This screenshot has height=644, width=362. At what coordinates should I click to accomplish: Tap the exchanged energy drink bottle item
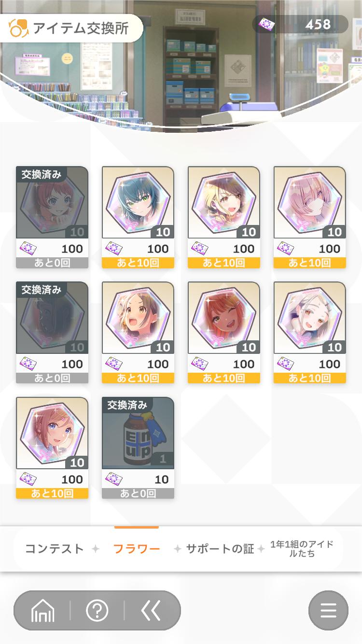point(138,448)
